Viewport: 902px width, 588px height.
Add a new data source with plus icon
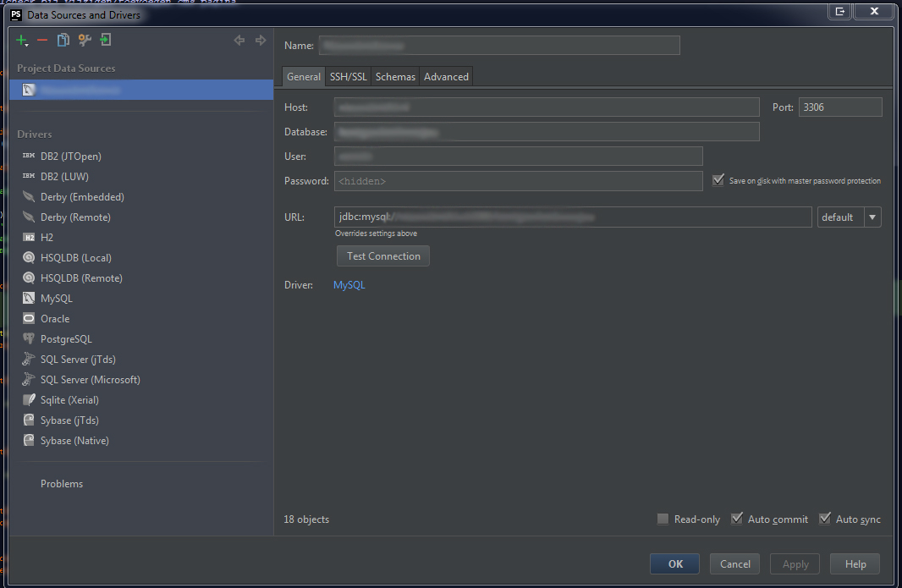pyautogui.click(x=21, y=41)
